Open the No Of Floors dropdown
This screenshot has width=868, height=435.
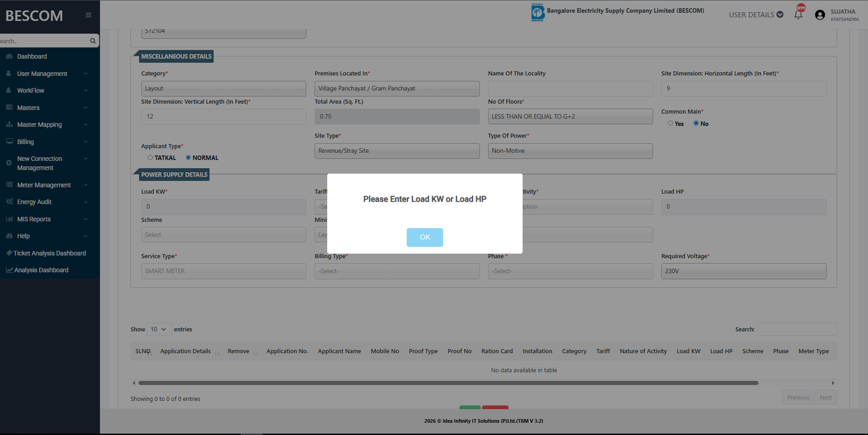570,116
